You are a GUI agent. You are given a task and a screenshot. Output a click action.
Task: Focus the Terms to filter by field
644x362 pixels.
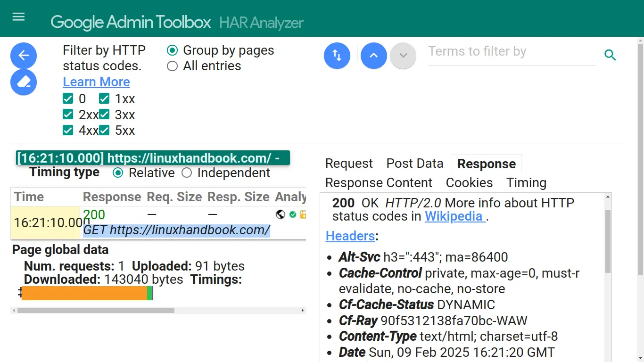512,52
